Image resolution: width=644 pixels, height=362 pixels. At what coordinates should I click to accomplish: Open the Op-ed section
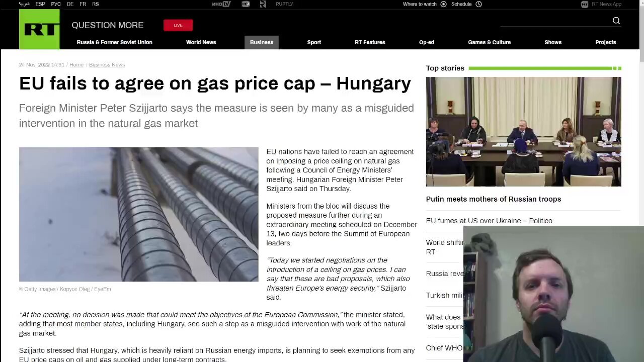(x=427, y=42)
